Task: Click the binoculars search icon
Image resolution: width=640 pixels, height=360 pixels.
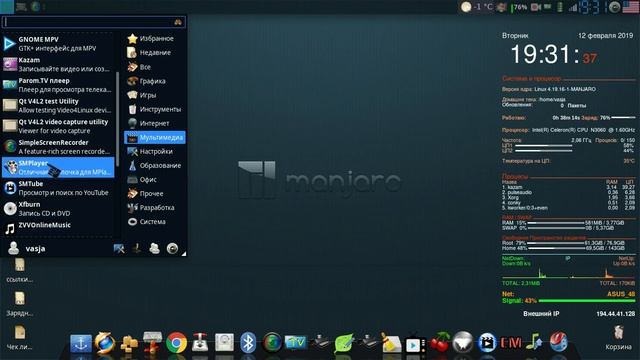Action: pyautogui.click(x=178, y=22)
